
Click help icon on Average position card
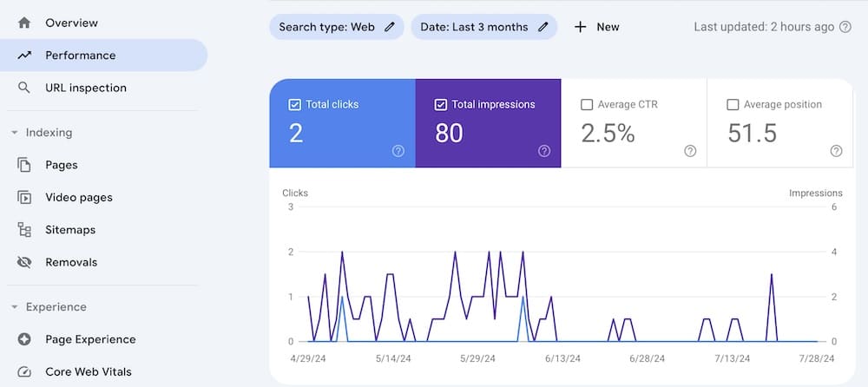(x=836, y=151)
